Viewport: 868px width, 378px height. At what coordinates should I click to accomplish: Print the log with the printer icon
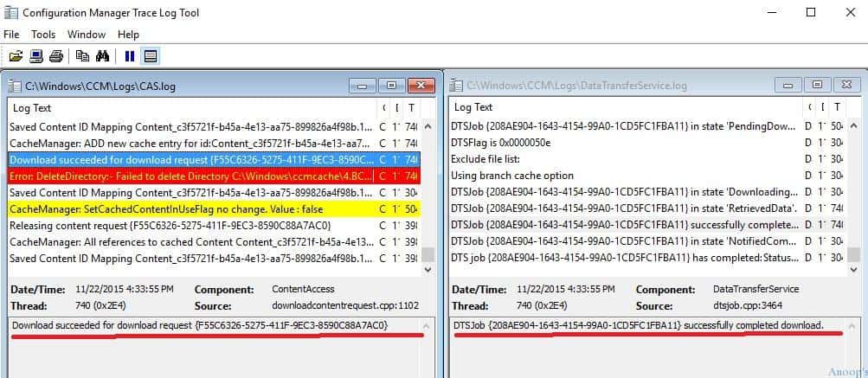[x=56, y=56]
